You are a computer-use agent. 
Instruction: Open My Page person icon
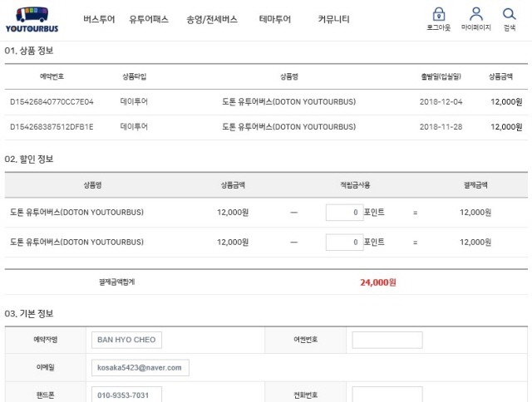476,14
